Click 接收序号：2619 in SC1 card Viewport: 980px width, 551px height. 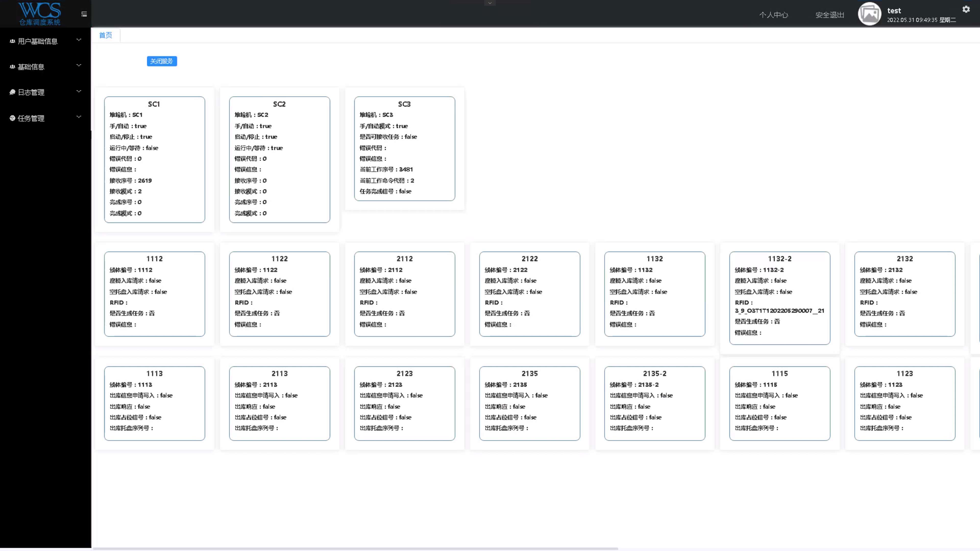click(x=130, y=181)
